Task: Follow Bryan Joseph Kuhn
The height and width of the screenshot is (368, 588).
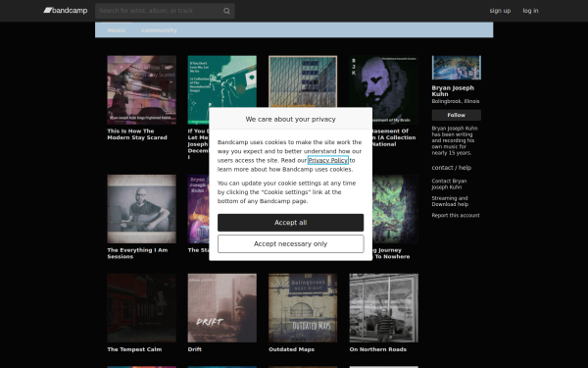Action: [x=456, y=115]
